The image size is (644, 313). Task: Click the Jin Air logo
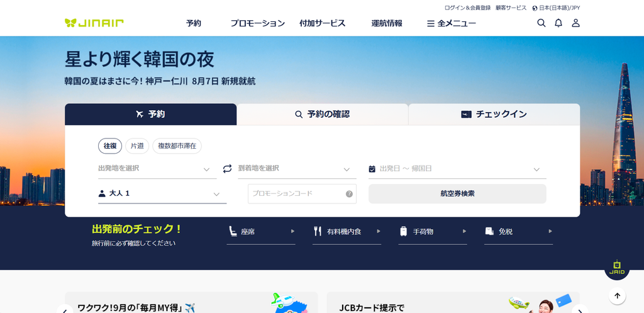94,23
